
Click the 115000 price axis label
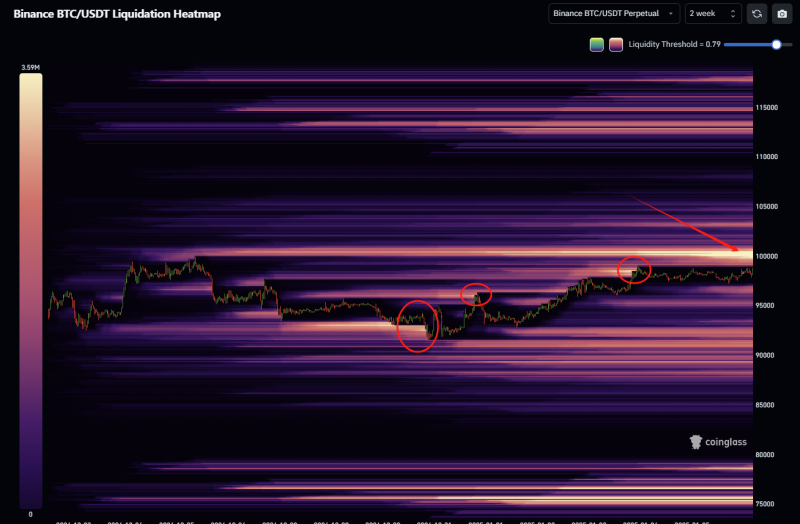(x=766, y=108)
